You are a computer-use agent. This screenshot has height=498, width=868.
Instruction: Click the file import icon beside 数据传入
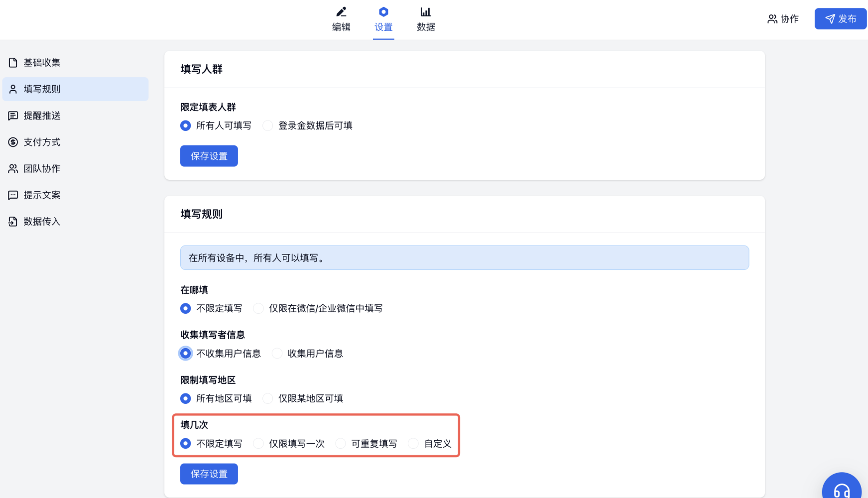click(x=13, y=222)
